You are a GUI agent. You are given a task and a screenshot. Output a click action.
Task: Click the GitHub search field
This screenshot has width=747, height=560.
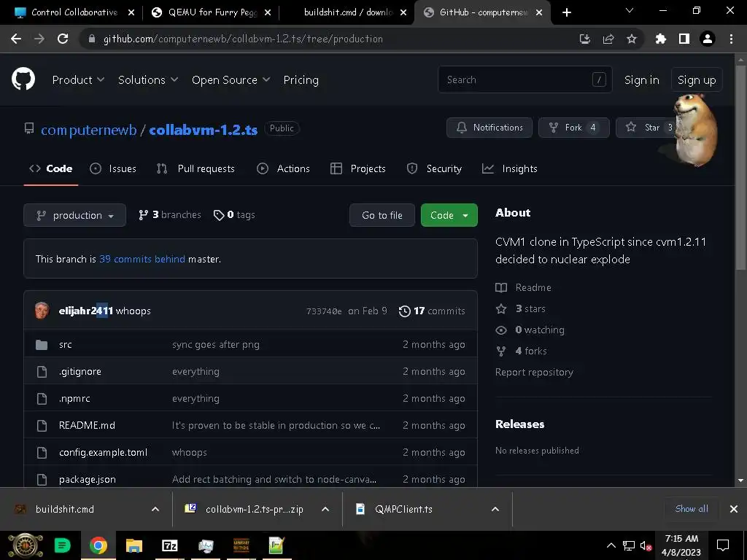click(x=525, y=79)
